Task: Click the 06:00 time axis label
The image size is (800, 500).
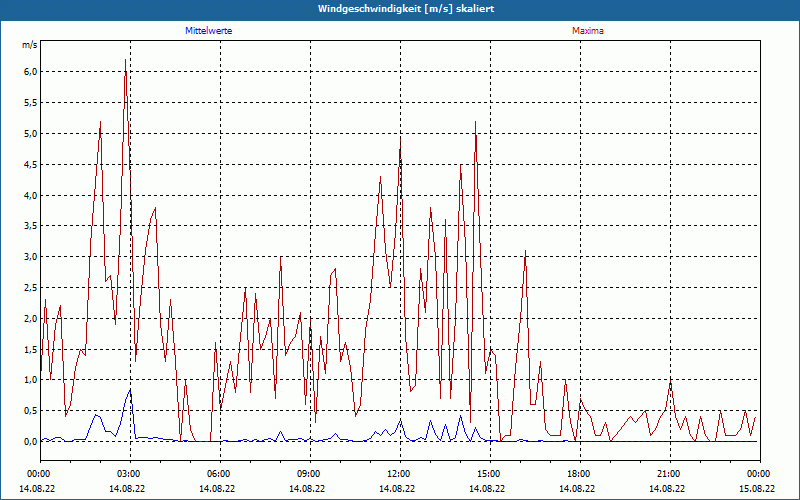Action: tap(217, 474)
